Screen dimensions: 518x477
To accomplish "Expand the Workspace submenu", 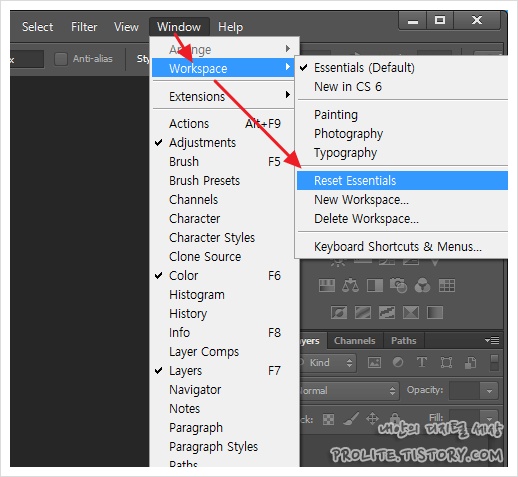I will pos(223,68).
